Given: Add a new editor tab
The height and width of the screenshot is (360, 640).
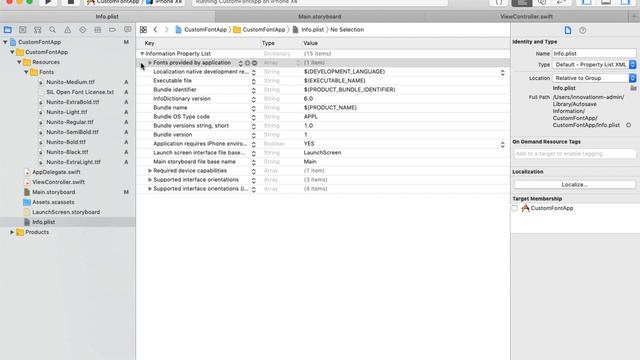Looking at the screenshot, I should tap(634, 17).
